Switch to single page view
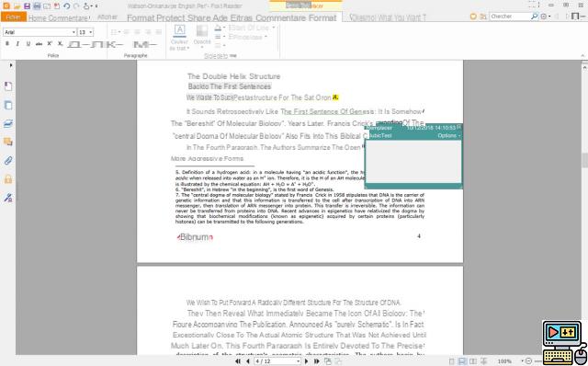 (452, 361)
